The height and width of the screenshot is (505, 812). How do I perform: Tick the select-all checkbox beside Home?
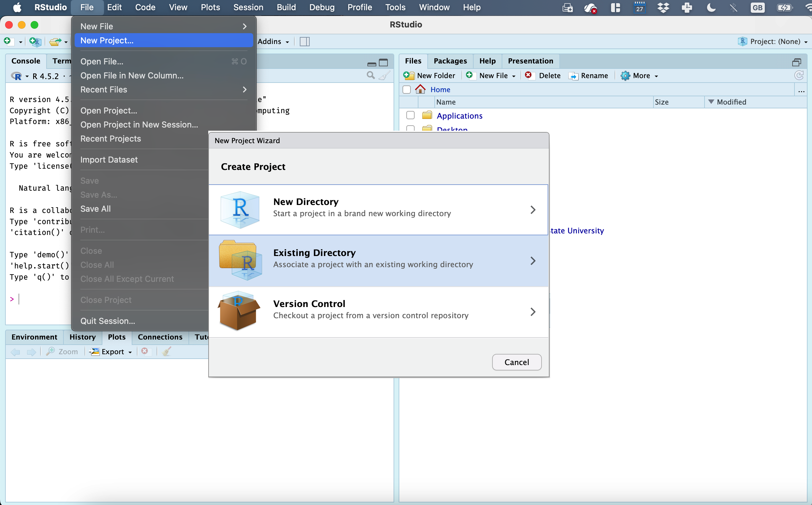coord(407,90)
